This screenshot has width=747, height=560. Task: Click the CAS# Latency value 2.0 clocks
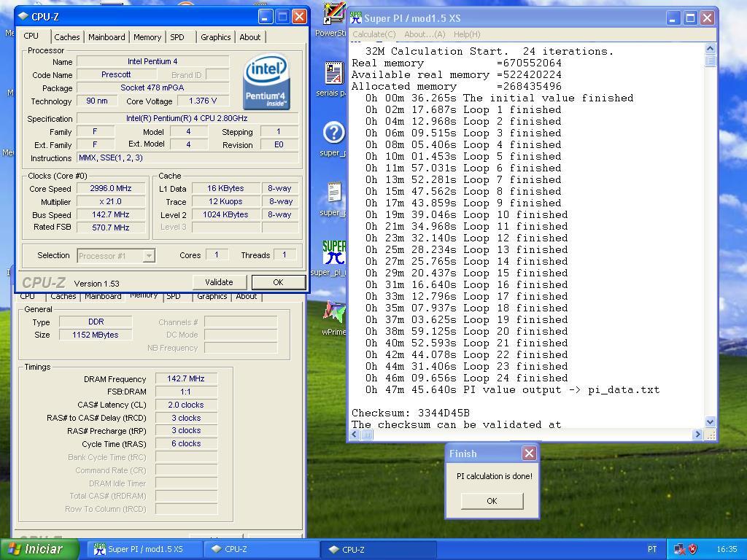(x=186, y=405)
